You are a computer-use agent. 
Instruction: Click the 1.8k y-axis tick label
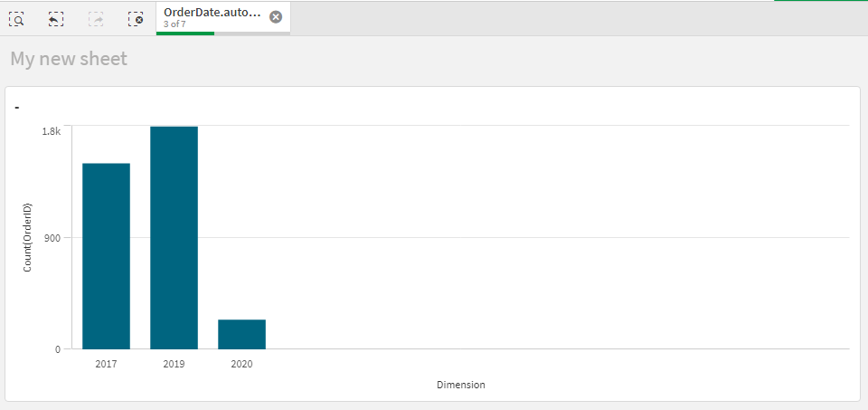(x=52, y=131)
